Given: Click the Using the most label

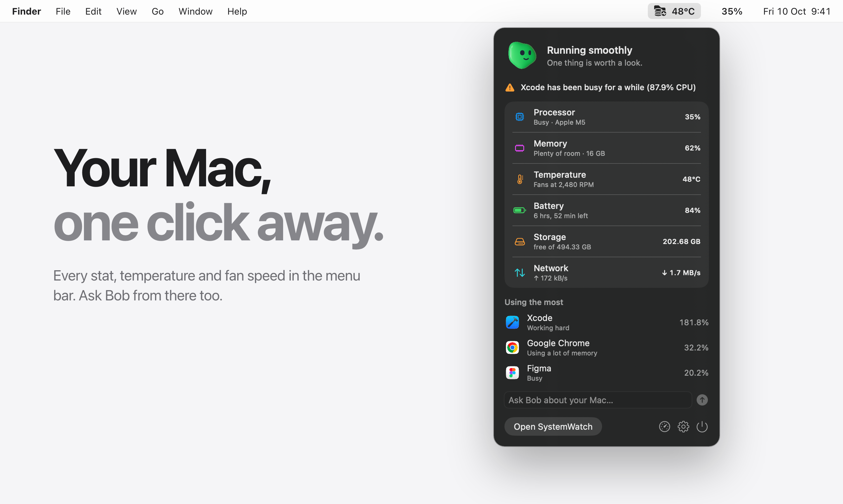Looking at the screenshot, I should click(x=534, y=302).
